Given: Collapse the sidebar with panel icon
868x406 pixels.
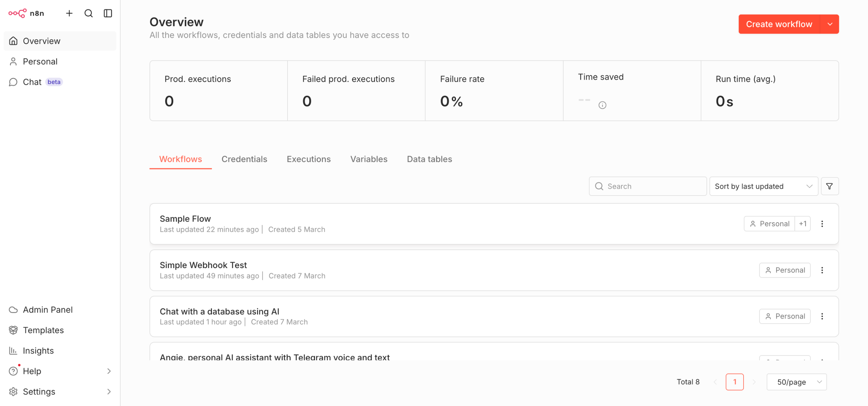Looking at the screenshot, I should (x=108, y=13).
